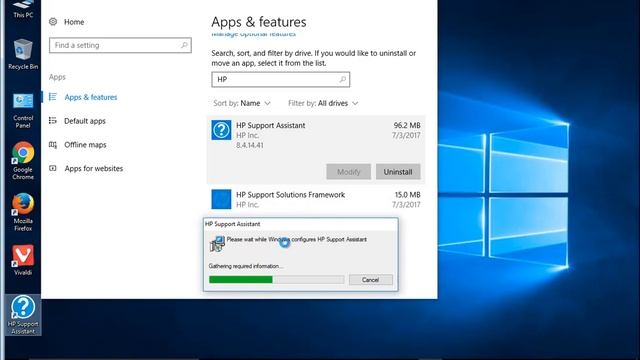The width and height of the screenshot is (640, 360).
Task: Launch Google Chrome from desktop
Action: pos(23,161)
